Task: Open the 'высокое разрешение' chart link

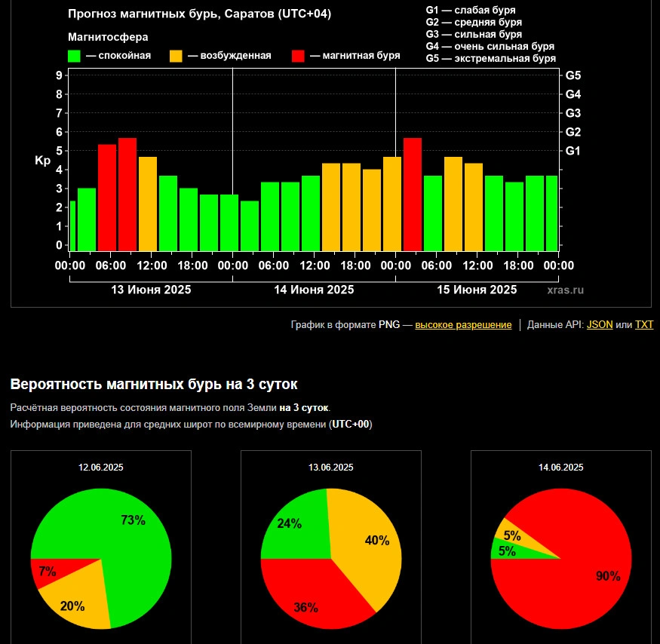Action: click(x=463, y=325)
